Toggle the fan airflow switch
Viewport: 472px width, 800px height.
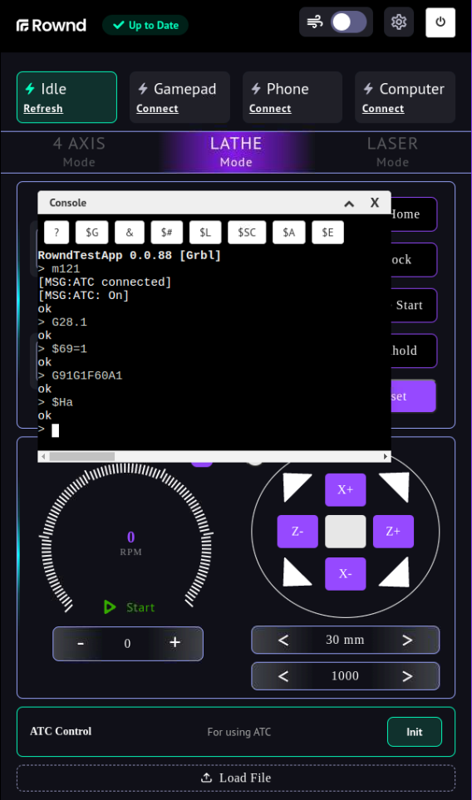[349, 22]
